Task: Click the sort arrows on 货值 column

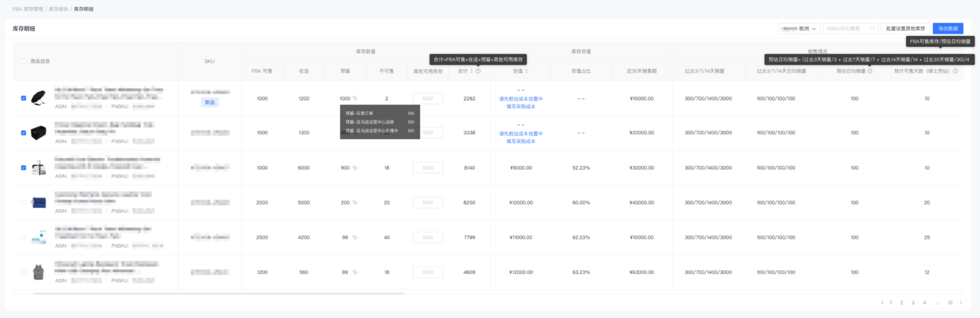Action: [527, 71]
